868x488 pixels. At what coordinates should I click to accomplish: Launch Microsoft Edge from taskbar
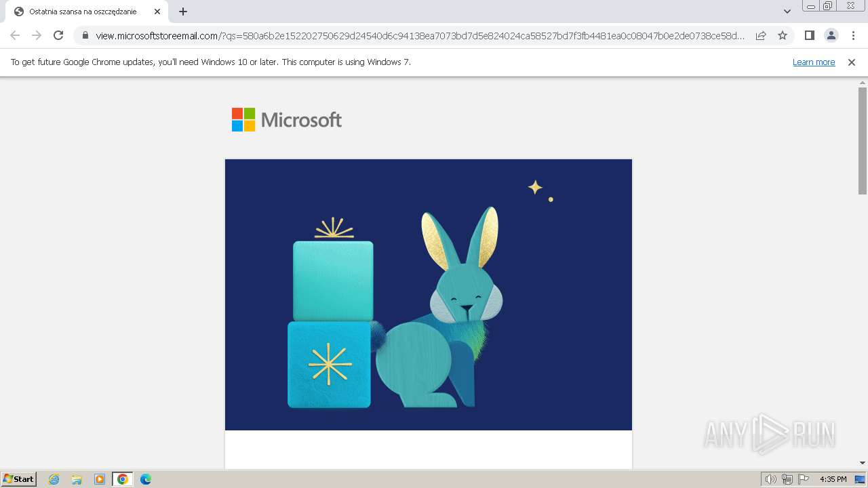[146, 479]
